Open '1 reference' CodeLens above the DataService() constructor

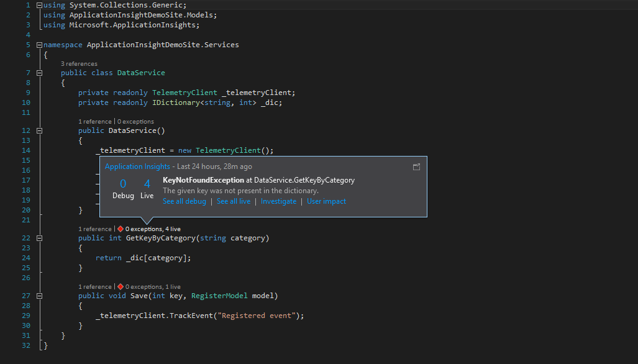coord(95,122)
